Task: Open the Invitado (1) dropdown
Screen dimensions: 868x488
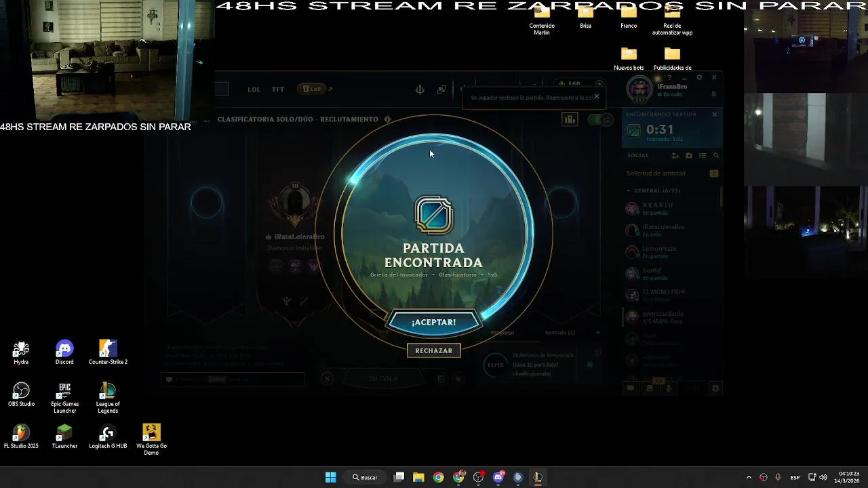Action: coord(573,333)
